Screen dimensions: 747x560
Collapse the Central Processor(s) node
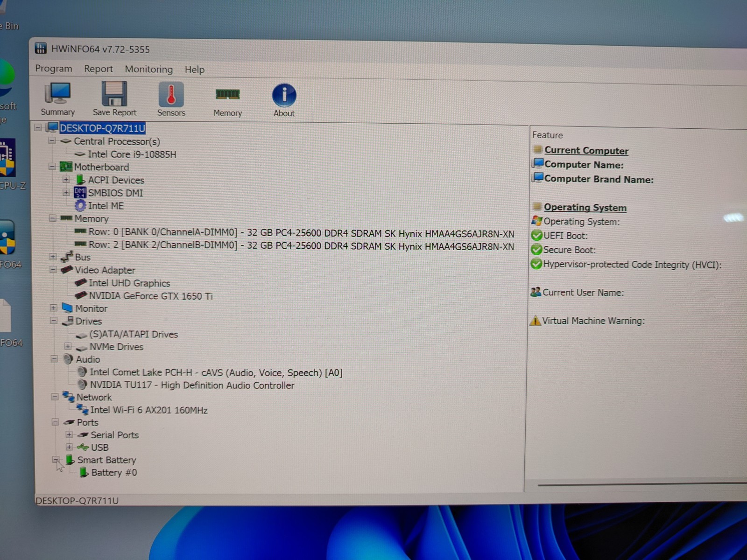[x=52, y=140]
